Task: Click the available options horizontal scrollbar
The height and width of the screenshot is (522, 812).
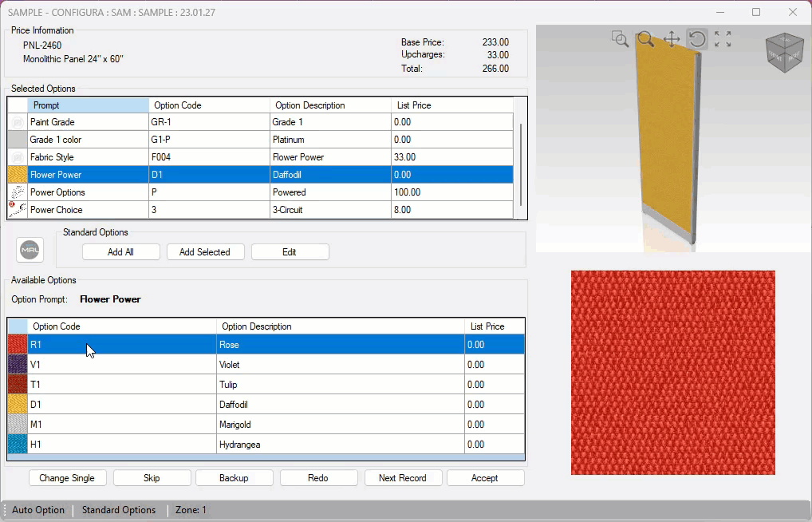Action: [x=266, y=457]
